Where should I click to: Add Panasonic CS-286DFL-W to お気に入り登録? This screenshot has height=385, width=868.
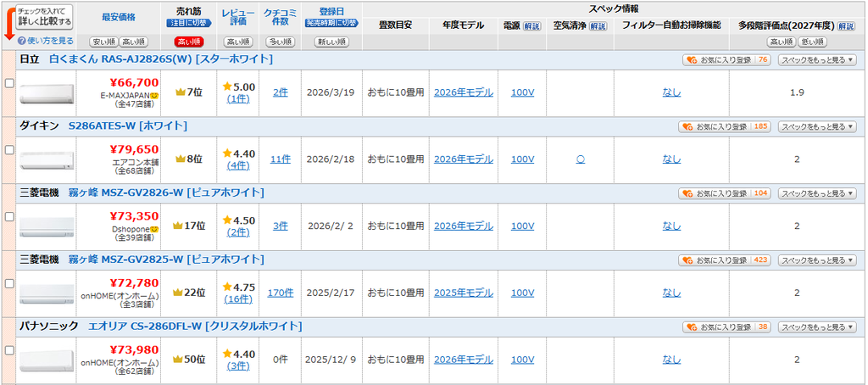point(726,326)
